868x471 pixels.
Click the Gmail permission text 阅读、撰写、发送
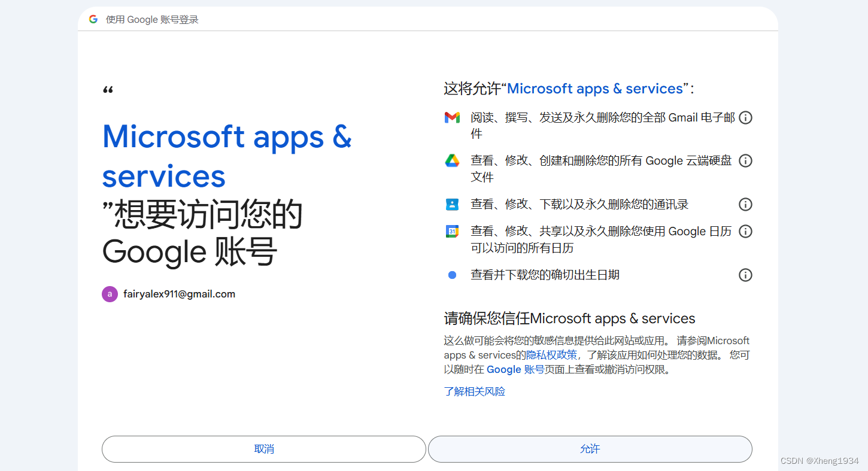(x=603, y=126)
